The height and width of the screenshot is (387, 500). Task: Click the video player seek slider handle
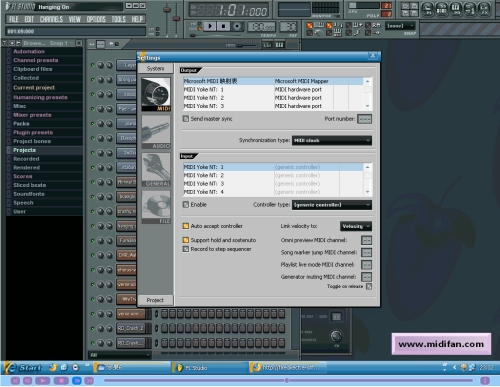pyautogui.click(x=286, y=380)
